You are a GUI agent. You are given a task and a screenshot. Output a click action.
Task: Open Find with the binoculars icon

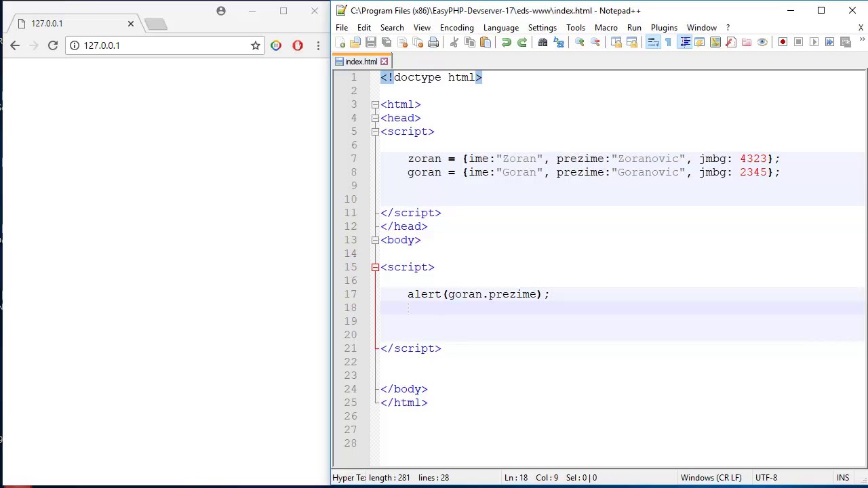pos(543,42)
